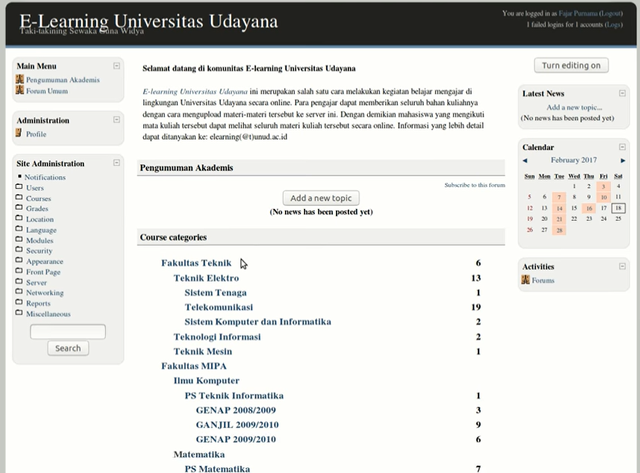Image resolution: width=640 pixels, height=473 pixels.
Task: Collapse the Calendar block
Action: (x=622, y=147)
